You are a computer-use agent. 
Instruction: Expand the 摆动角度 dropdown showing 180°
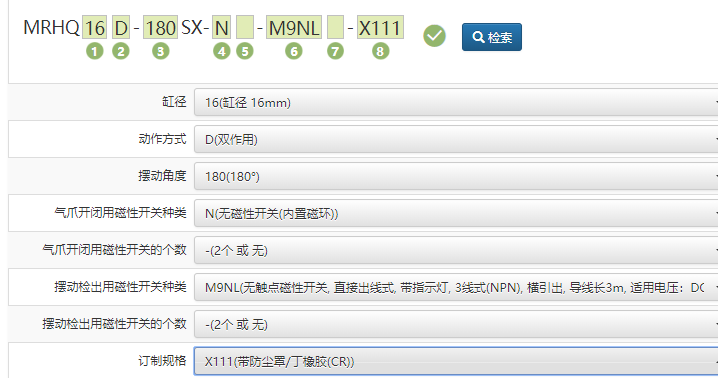tap(456, 176)
